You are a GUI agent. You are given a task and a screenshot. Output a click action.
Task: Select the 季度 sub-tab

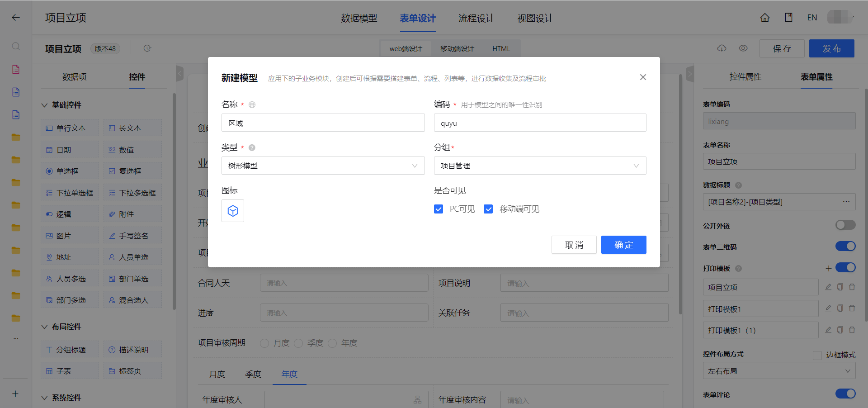tap(253, 374)
